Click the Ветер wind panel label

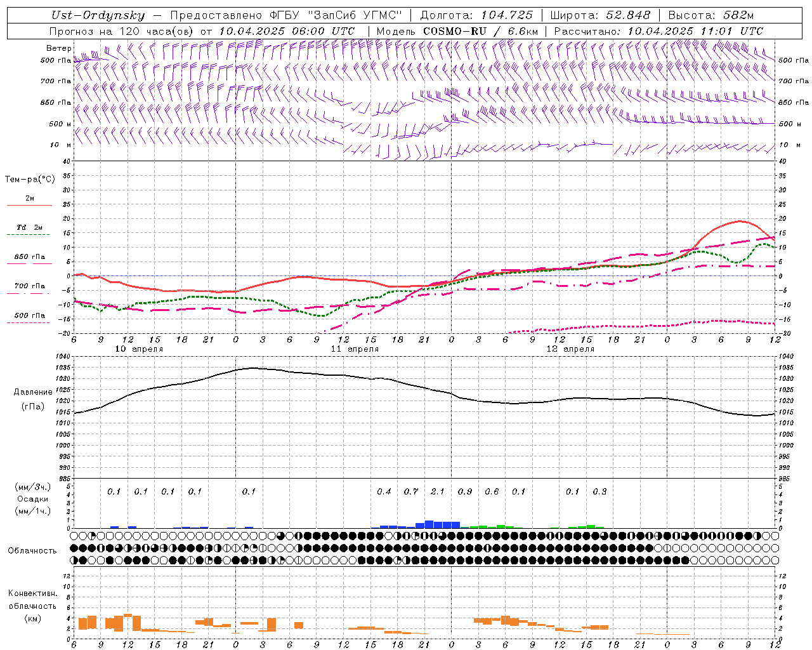pos(59,48)
